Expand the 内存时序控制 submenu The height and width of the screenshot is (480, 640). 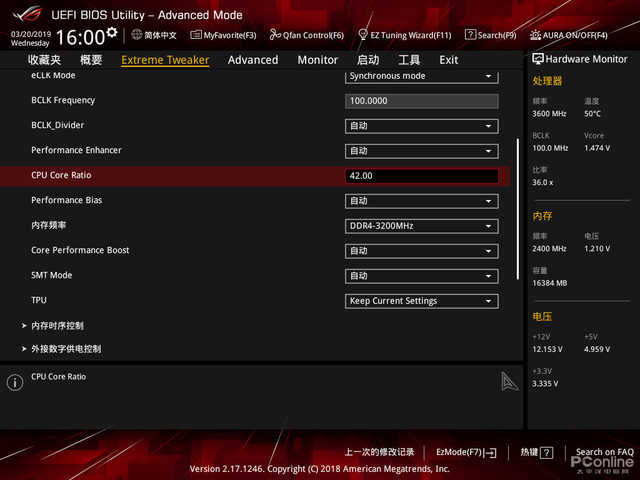(58, 326)
